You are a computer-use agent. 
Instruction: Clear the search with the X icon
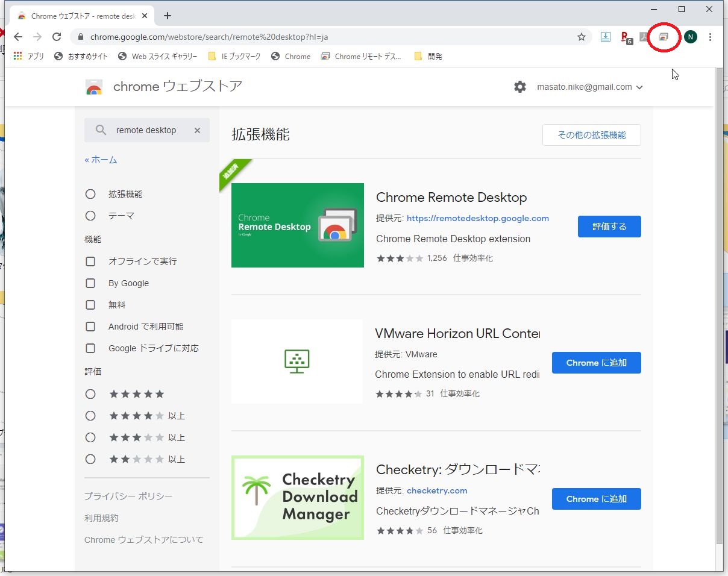point(197,130)
